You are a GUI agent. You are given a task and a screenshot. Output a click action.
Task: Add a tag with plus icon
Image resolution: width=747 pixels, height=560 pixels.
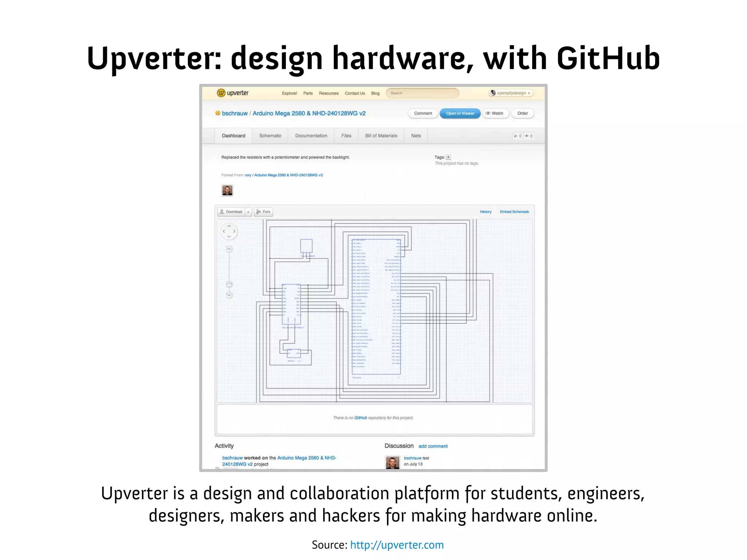pos(449,157)
